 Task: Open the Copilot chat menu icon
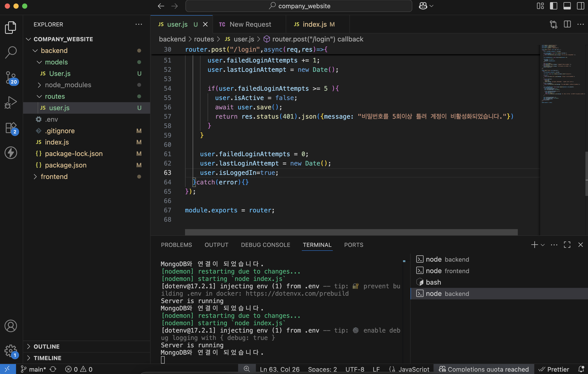click(426, 6)
